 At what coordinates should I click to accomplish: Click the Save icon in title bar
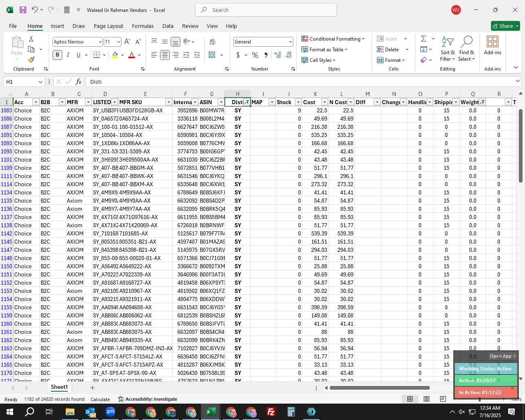[x=23, y=10]
